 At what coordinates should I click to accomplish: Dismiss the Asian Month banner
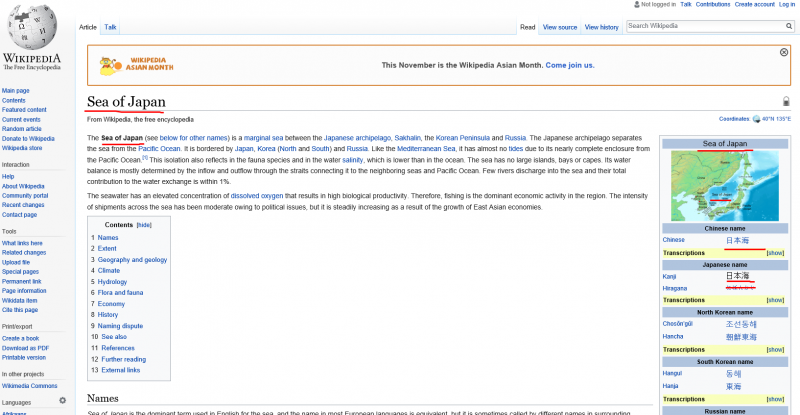(x=784, y=52)
